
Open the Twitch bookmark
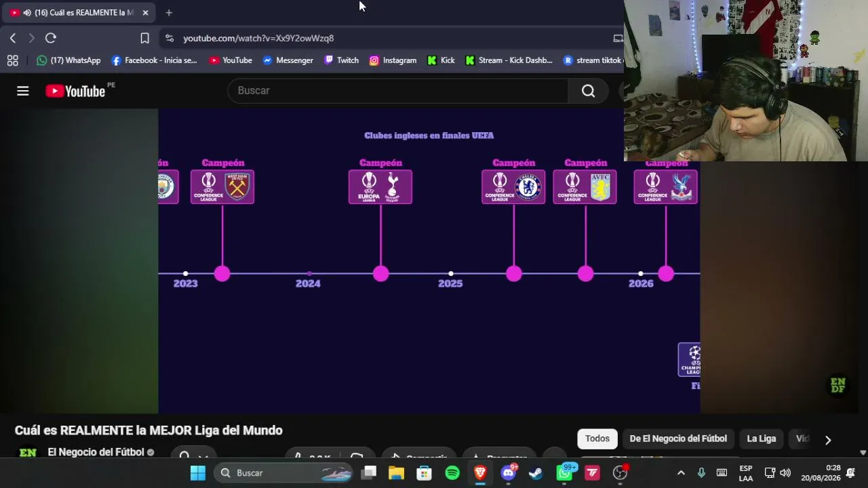(341, 60)
